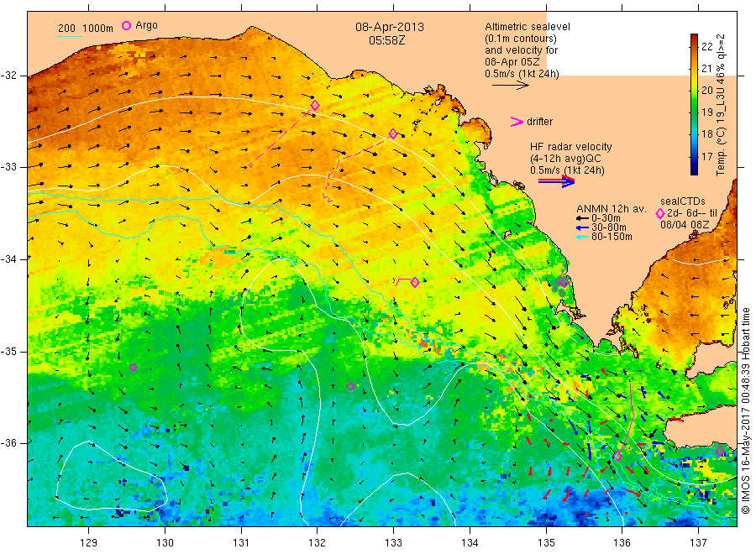Click dark red top of temperature color bar
Viewport: 756px width, 554px height.
tap(694, 39)
